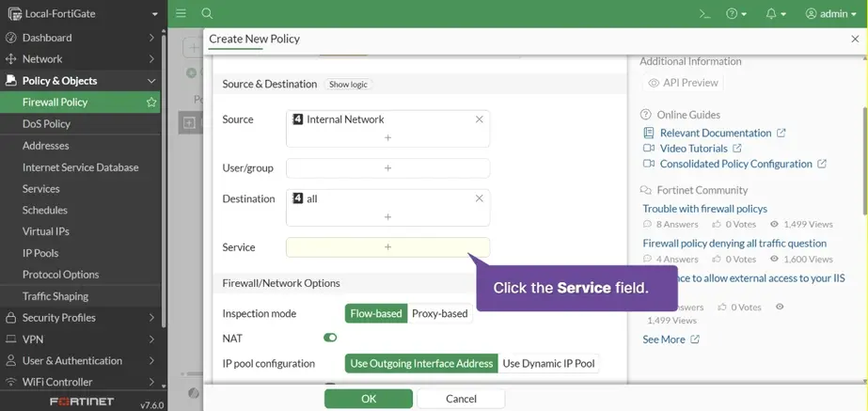
Task: Click the Cancel button
Action: point(461,399)
